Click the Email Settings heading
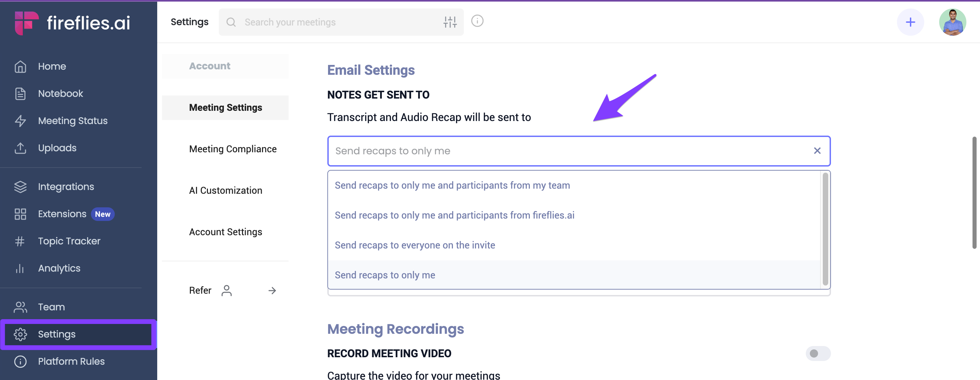Image resolution: width=980 pixels, height=380 pixels. (371, 70)
